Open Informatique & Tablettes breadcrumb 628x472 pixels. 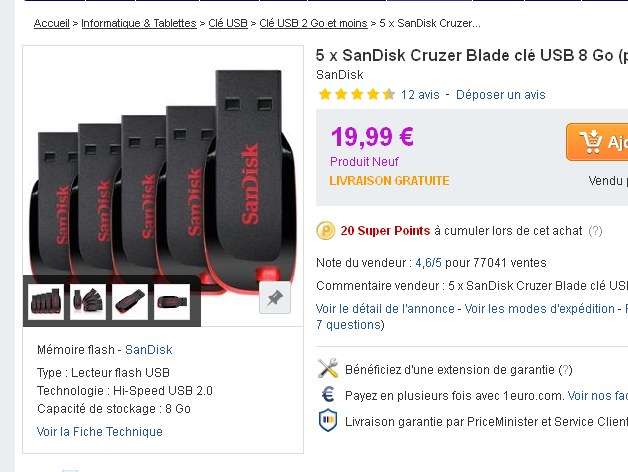pyautogui.click(x=139, y=23)
